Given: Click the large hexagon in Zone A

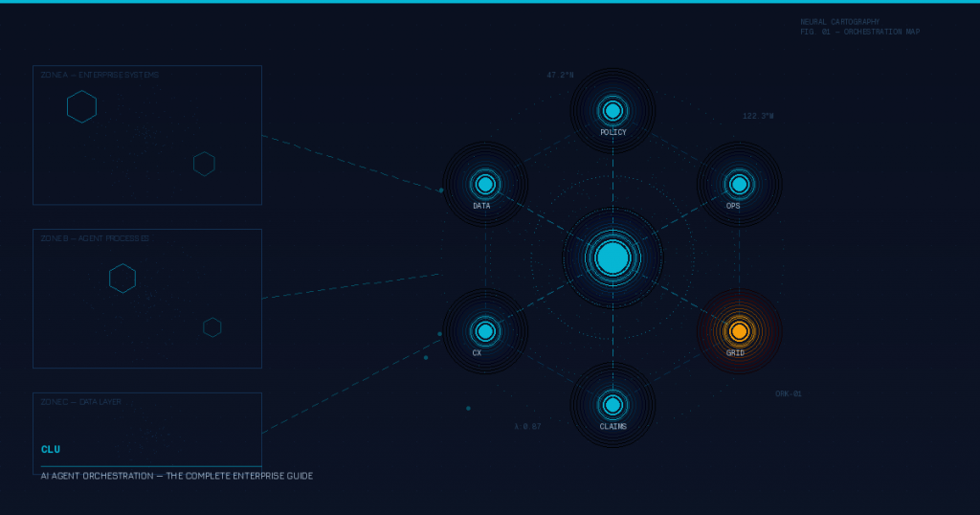Looking at the screenshot, I should 81,106.
